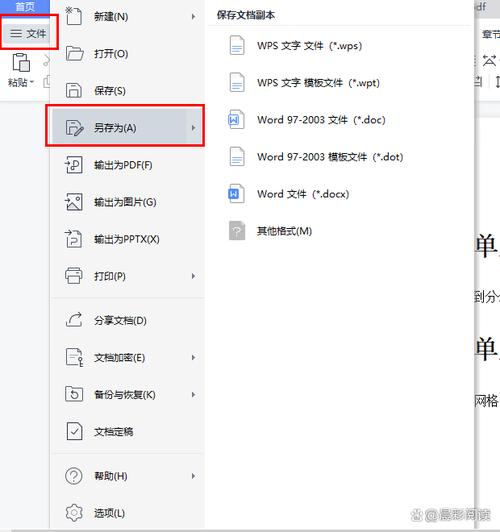Click the 新建(N) new document icon
500x532 pixels.
[74, 16]
